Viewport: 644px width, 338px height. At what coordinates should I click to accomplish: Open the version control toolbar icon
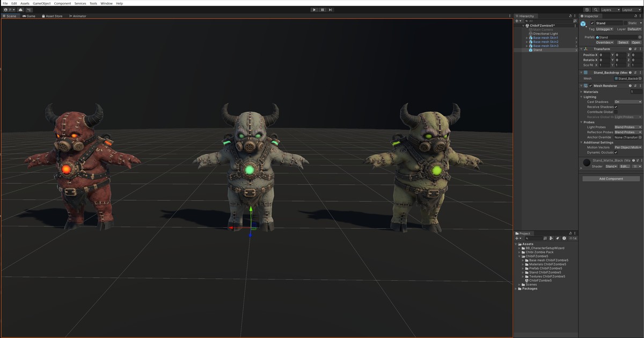coord(29,10)
